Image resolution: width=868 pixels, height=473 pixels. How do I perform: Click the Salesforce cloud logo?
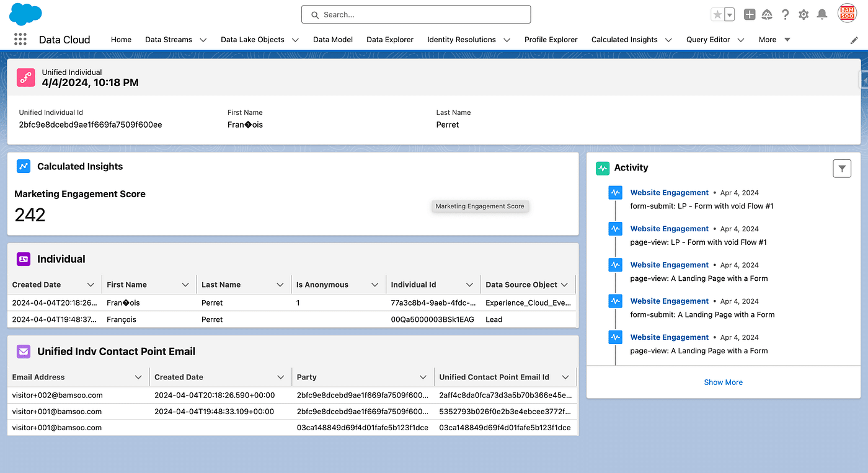pyautogui.click(x=25, y=14)
